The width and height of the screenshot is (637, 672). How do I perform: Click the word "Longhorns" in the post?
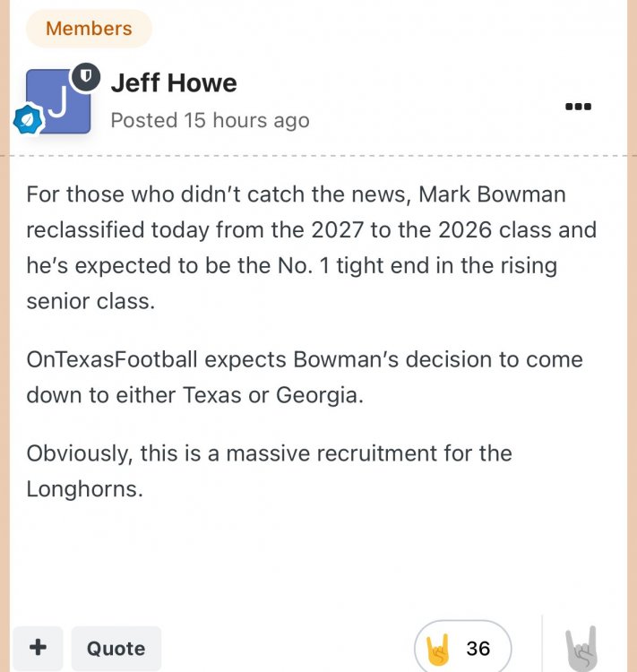pyautogui.click(x=84, y=489)
